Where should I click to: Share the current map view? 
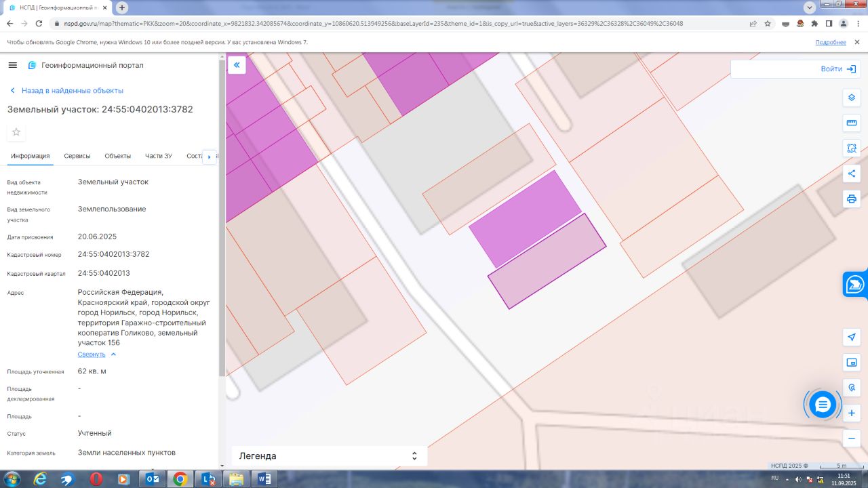tap(852, 174)
